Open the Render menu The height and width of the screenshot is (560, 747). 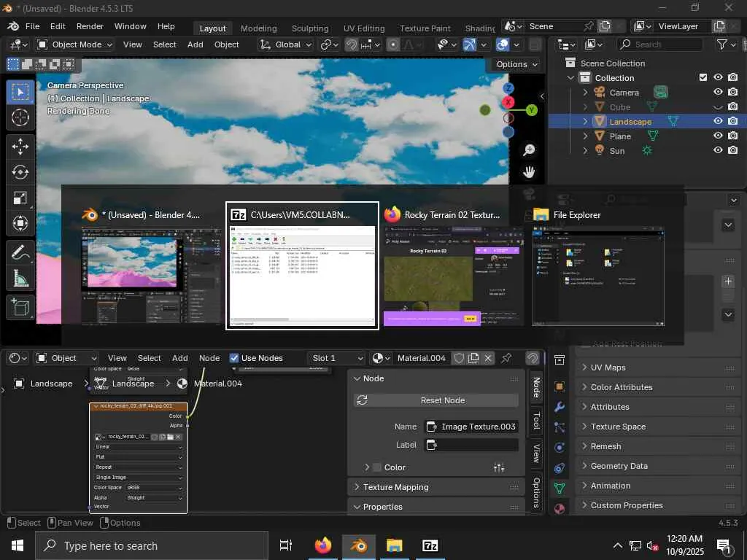pyautogui.click(x=90, y=26)
